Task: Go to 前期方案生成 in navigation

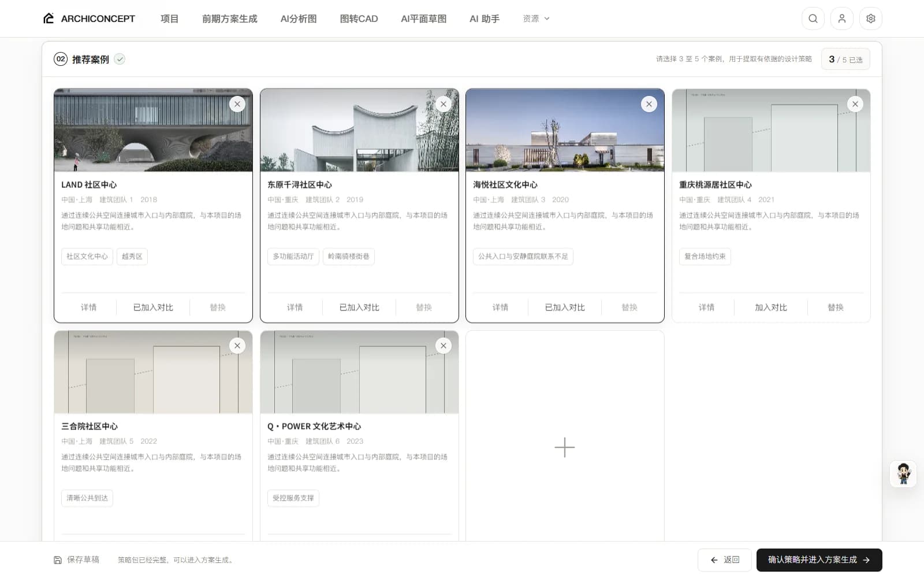Action: 230,18
